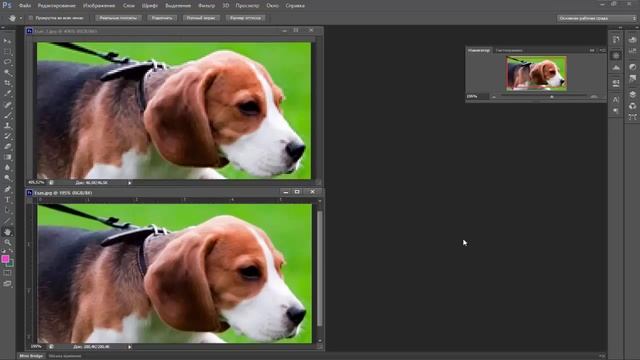Toggle 'Прокрутка во всех окнах' checkbox

click(31, 18)
